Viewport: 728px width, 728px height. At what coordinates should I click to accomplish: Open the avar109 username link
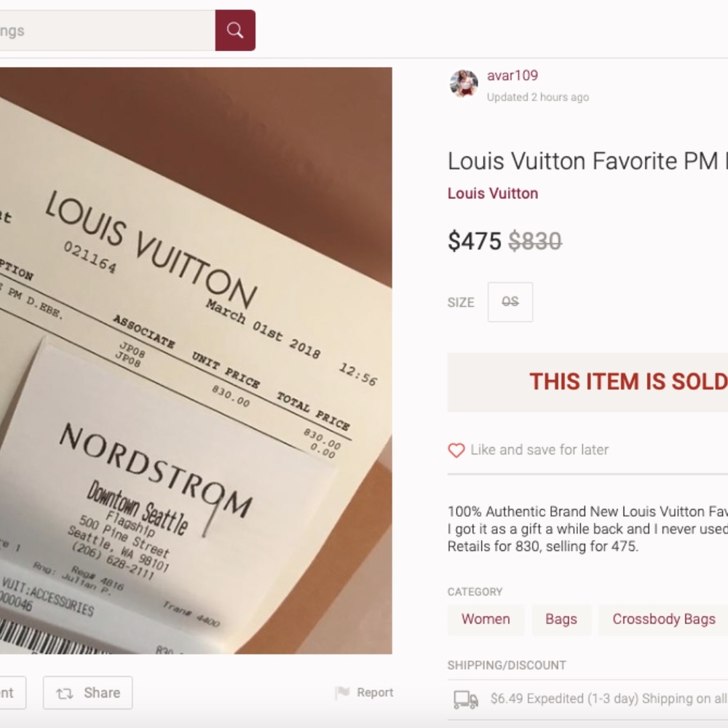pyautogui.click(x=513, y=76)
